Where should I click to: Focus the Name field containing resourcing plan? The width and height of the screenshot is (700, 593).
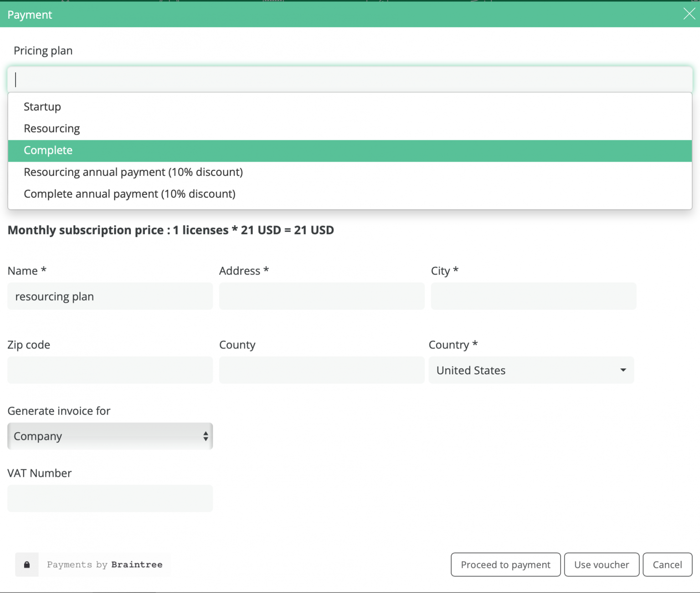click(110, 296)
